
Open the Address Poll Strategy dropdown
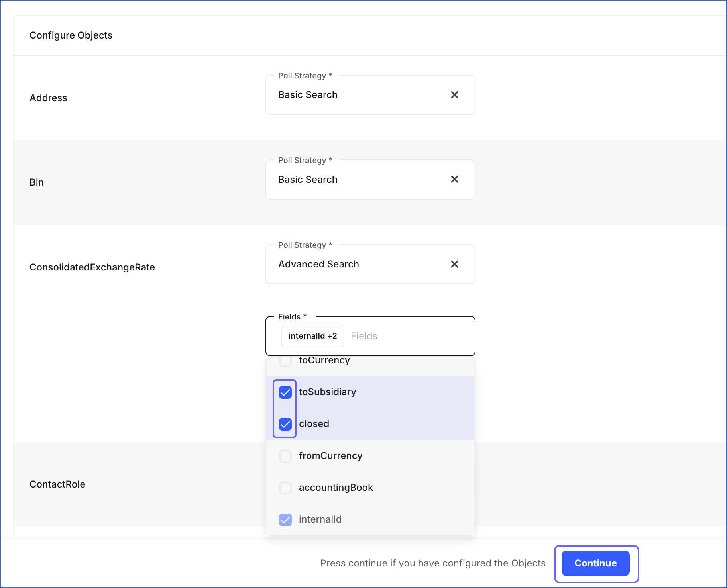click(x=359, y=95)
